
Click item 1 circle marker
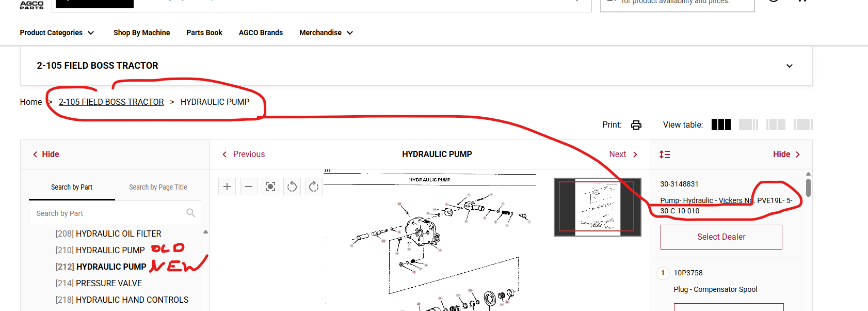pyautogui.click(x=663, y=273)
